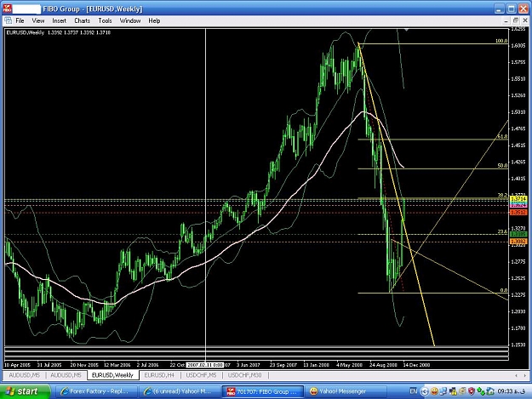
Task: Click the green 1.3195 price label
Action: (518, 234)
